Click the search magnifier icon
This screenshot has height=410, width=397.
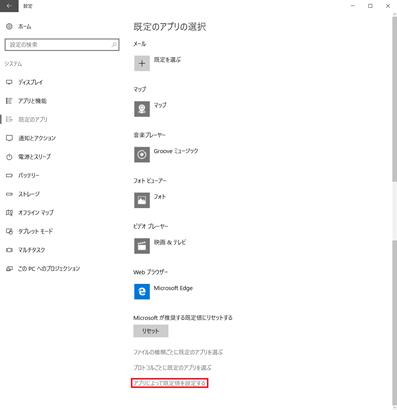tap(114, 44)
